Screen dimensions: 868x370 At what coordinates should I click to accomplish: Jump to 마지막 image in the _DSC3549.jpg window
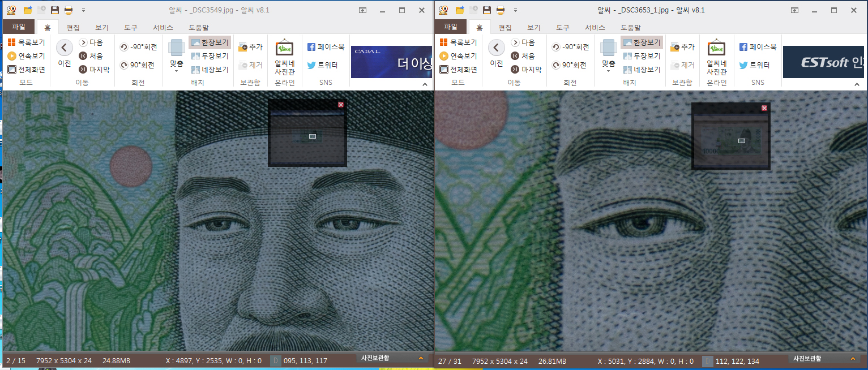pos(95,70)
